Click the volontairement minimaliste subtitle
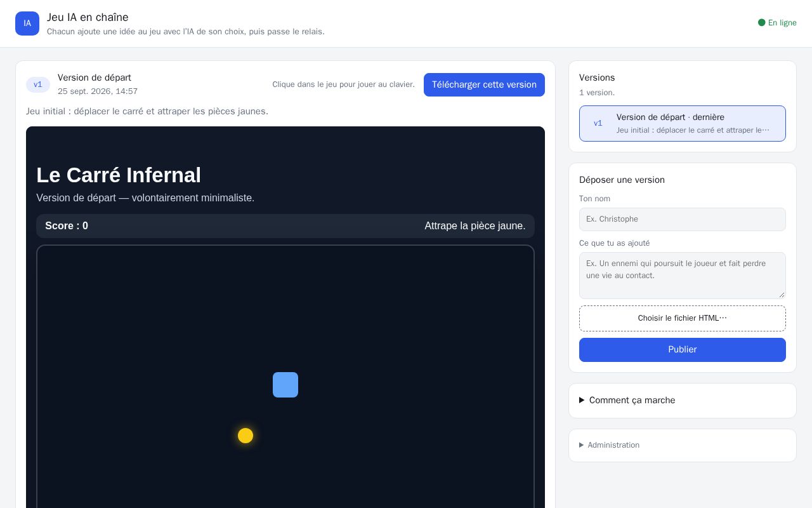Viewport: 812px width, 508px height. pos(145,198)
